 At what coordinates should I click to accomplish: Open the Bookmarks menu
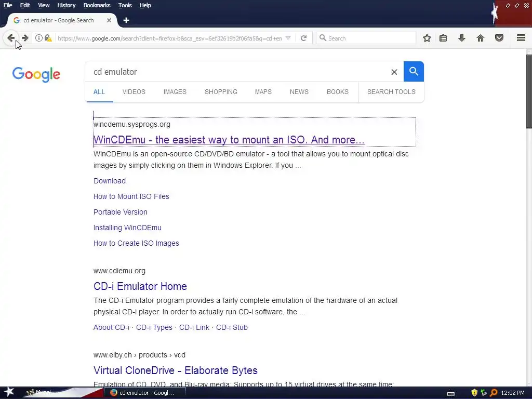coord(97,5)
